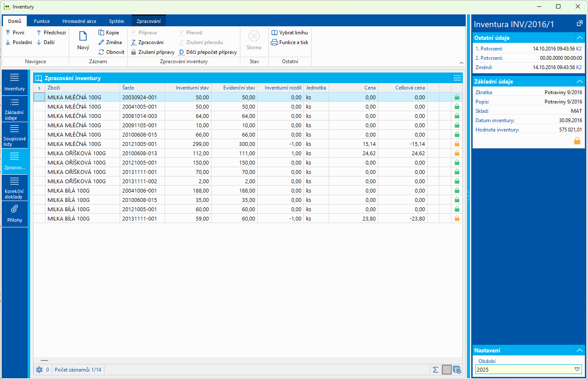This screenshot has width=588, height=380.
Task: Pop out the Inventura INV/2016/1 panel
Action: [x=580, y=24]
